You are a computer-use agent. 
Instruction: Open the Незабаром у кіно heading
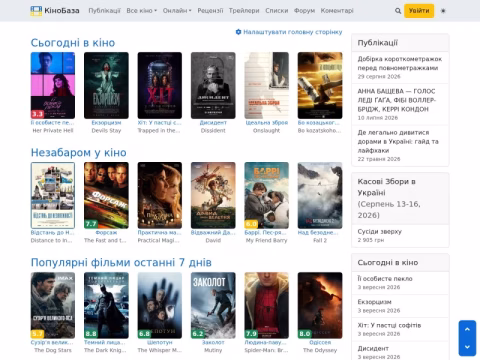(78, 152)
